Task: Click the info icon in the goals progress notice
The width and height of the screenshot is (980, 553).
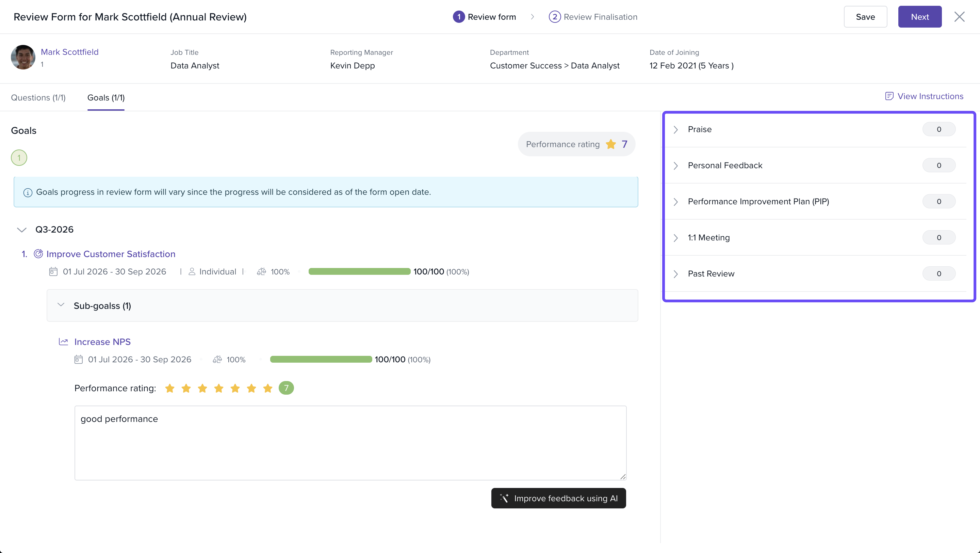Action: coord(28,193)
